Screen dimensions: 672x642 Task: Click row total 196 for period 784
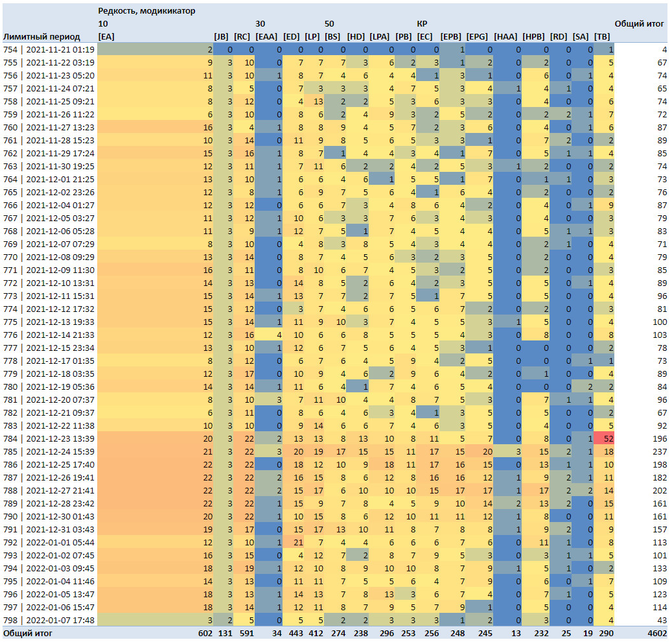coord(660,439)
